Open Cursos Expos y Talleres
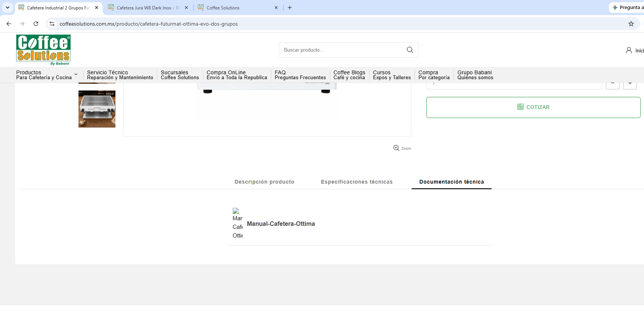 point(392,75)
